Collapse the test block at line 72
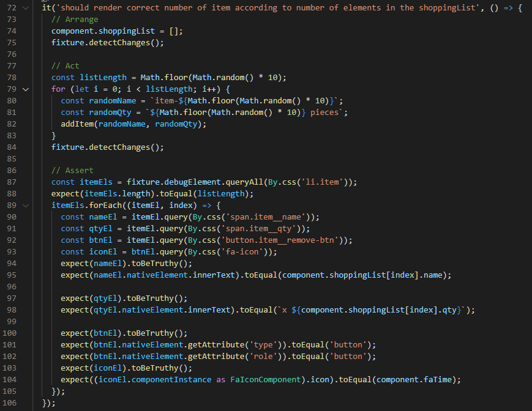The image size is (532, 411). coord(26,8)
